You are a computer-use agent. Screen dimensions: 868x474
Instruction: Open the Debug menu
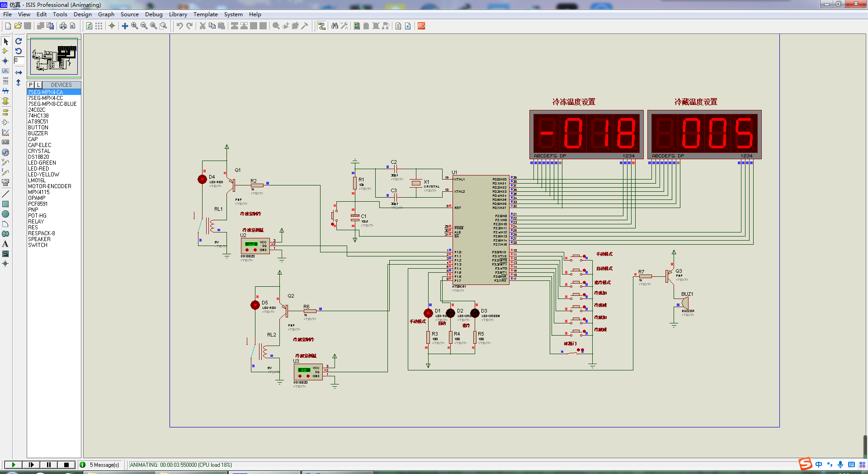click(x=154, y=14)
